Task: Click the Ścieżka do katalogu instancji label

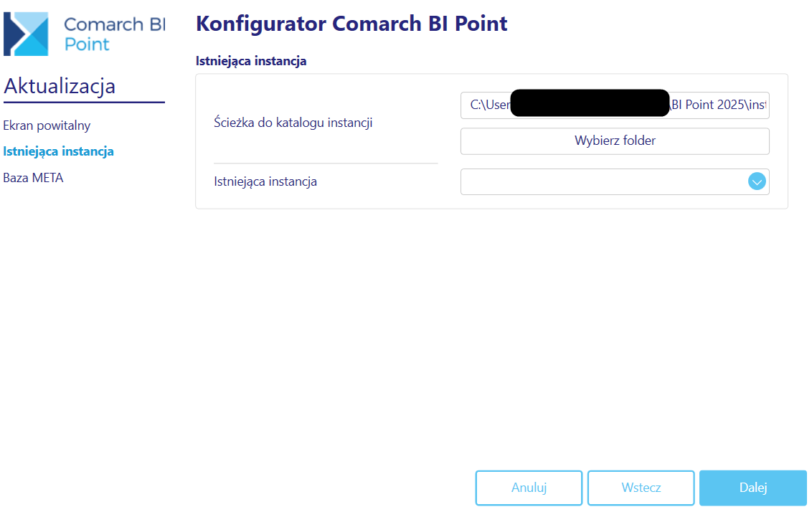Action: [293, 123]
